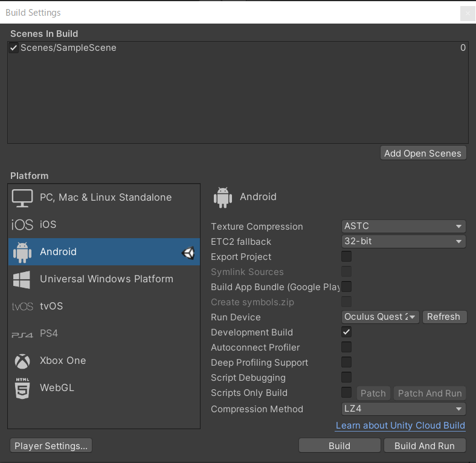This screenshot has height=463, width=476.
Task: Click the Platform heading
Action: click(x=29, y=176)
